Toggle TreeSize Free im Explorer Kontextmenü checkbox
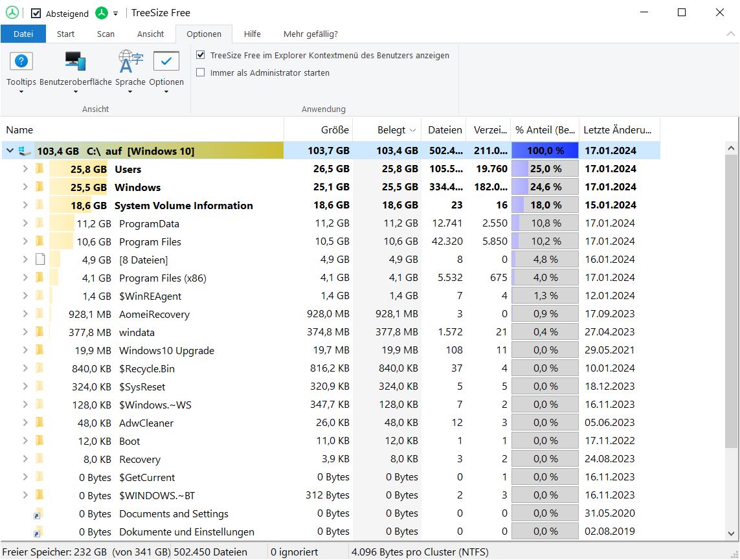The height and width of the screenshot is (560, 740). [201, 55]
